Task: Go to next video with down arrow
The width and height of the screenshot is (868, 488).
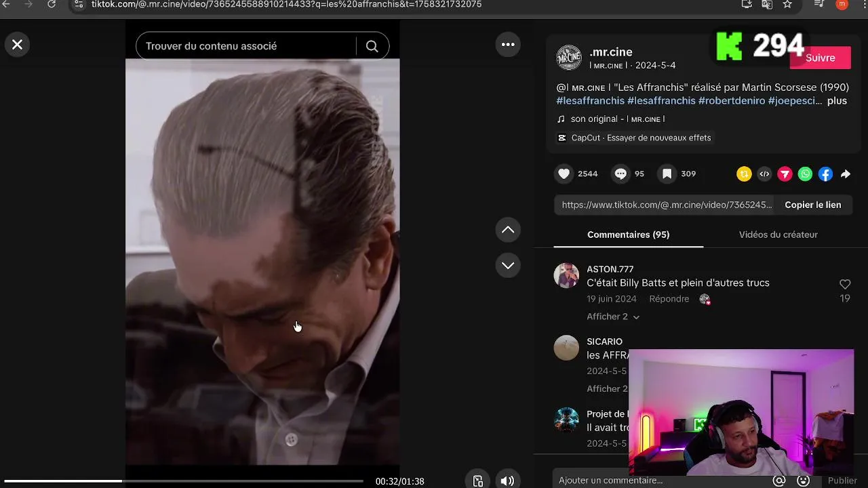Action: 508,266
